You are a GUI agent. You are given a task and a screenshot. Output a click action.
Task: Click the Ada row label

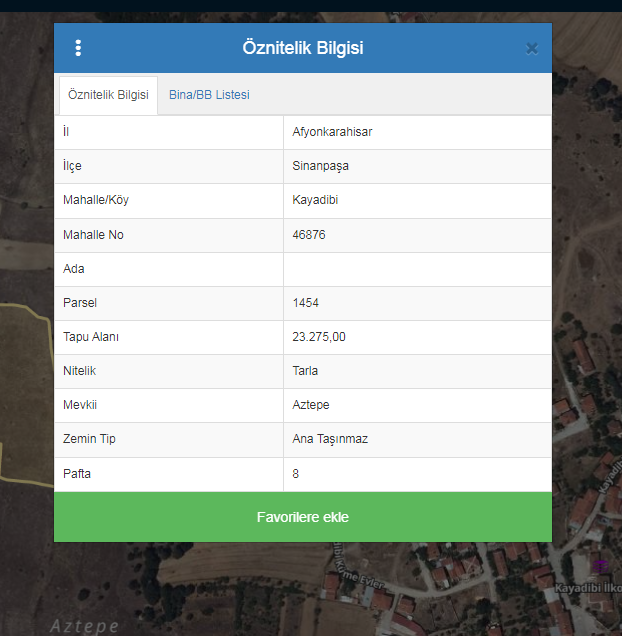pos(73,269)
